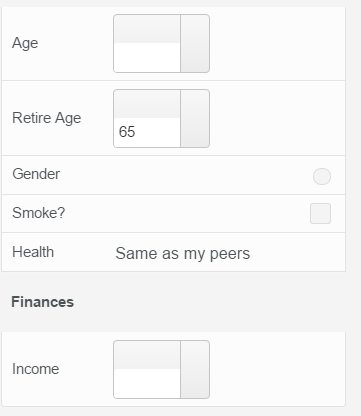This screenshot has height=416, width=361.
Task: Click the gray top band of the Retire Age field
Action: [x=147, y=104]
